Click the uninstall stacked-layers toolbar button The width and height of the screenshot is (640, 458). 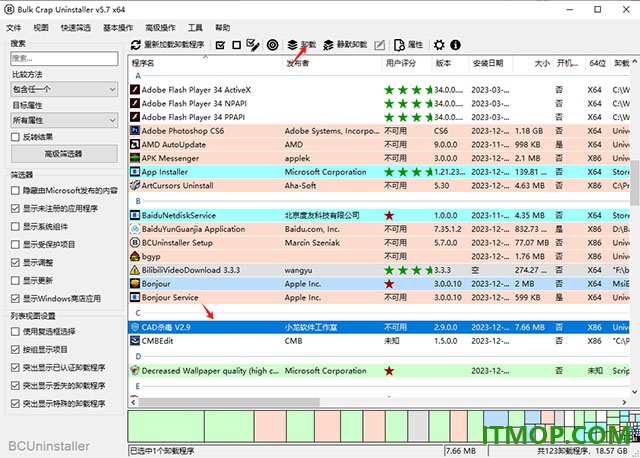(302, 45)
